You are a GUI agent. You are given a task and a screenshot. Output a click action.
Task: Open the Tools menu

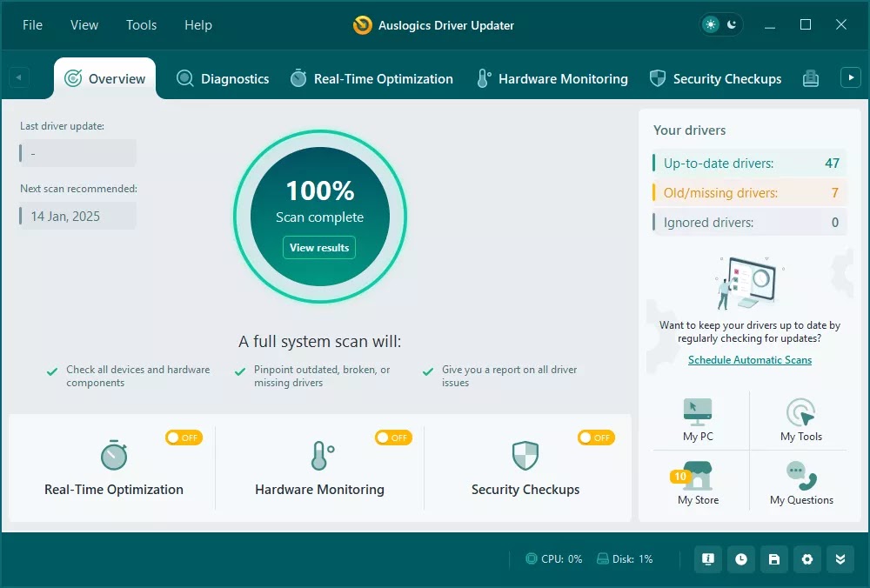(x=141, y=25)
